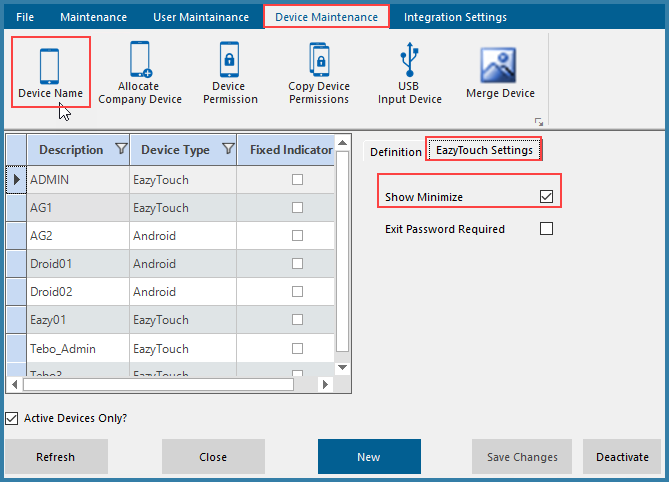The image size is (669, 482).
Task: Click the New button
Action: pyautogui.click(x=369, y=457)
